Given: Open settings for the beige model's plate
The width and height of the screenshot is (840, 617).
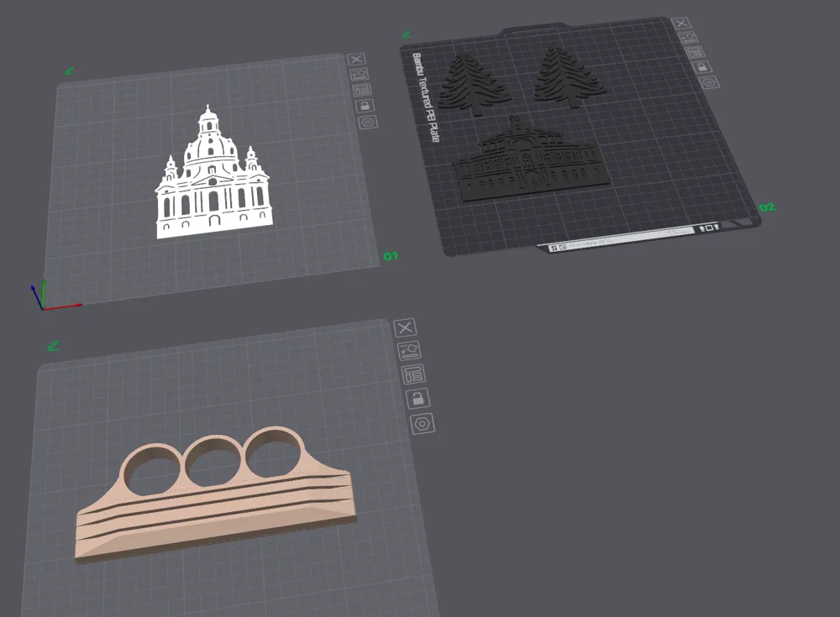Looking at the screenshot, I should click(423, 424).
